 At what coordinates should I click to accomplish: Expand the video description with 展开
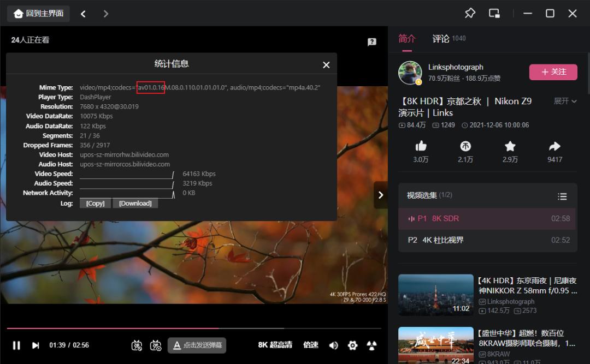tap(565, 101)
